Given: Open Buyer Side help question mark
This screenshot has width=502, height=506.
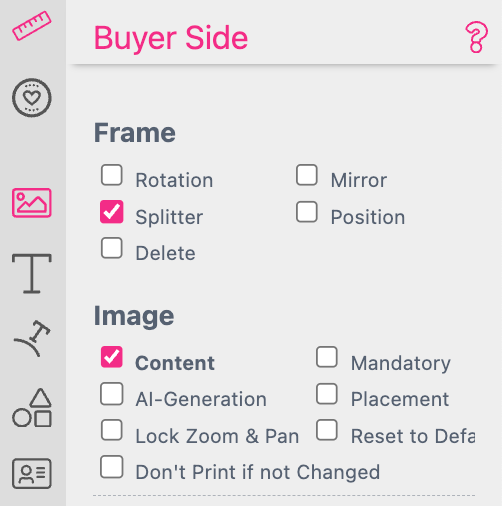Looking at the screenshot, I should pos(476,37).
